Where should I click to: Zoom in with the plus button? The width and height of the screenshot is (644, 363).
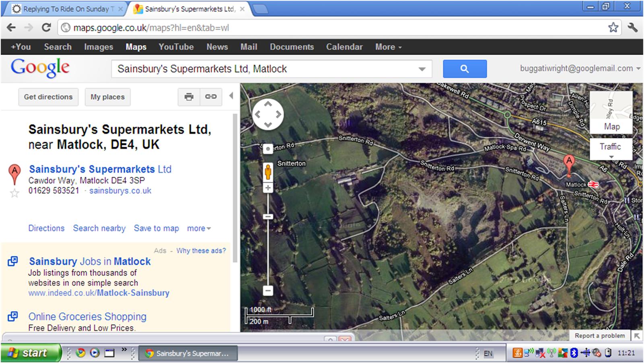pyautogui.click(x=268, y=188)
